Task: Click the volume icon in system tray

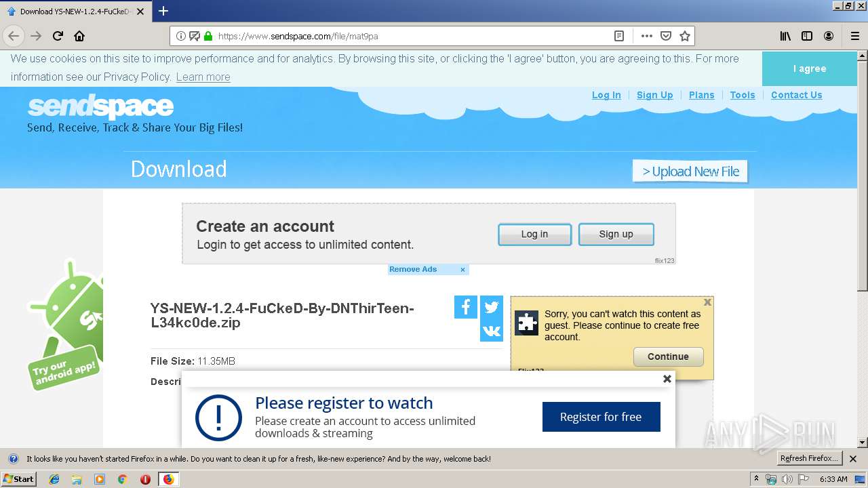Action: point(786,479)
